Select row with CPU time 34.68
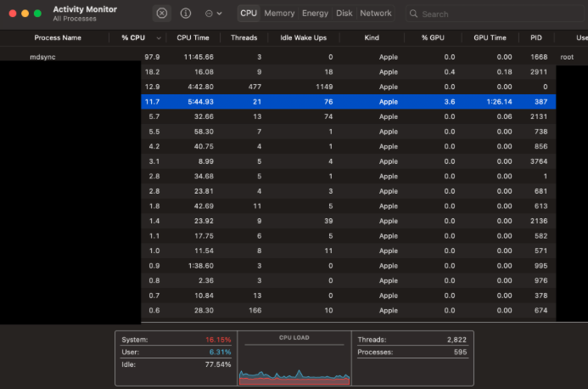This screenshot has height=389, width=588. click(x=349, y=176)
